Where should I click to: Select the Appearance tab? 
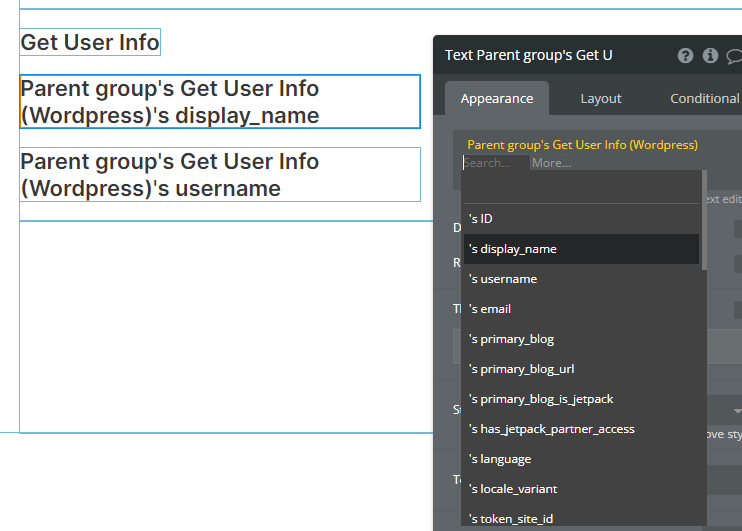496,98
